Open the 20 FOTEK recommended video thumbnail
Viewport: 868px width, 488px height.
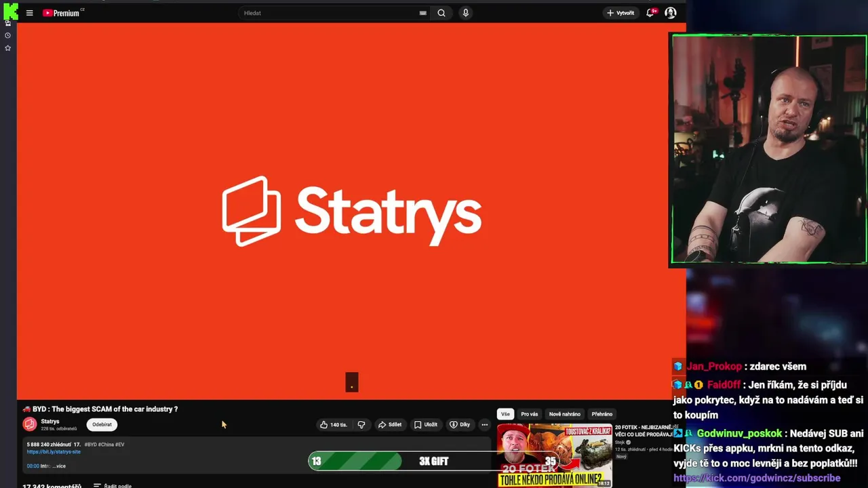coord(555,455)
